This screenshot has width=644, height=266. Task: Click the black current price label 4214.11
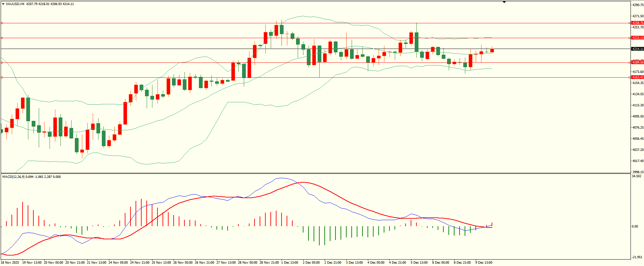tap(637, 49)
